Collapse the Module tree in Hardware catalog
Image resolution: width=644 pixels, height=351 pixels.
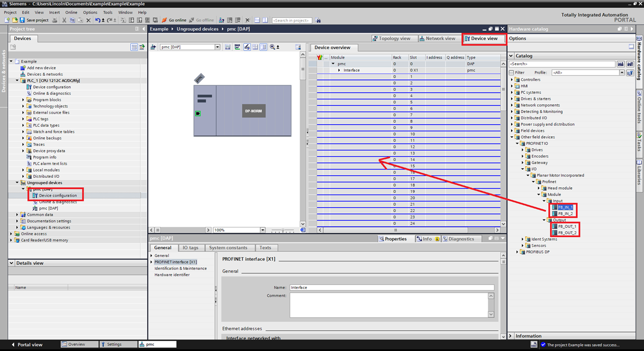538,194
